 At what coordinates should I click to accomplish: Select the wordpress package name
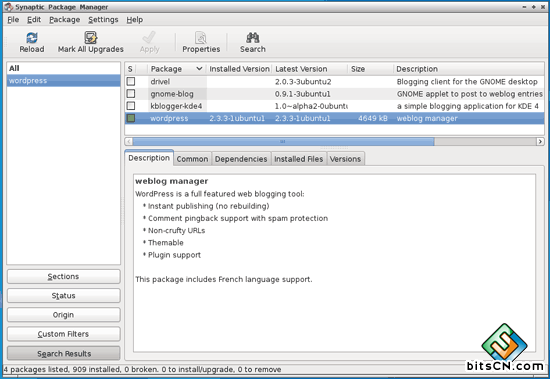tap(169, 118)
